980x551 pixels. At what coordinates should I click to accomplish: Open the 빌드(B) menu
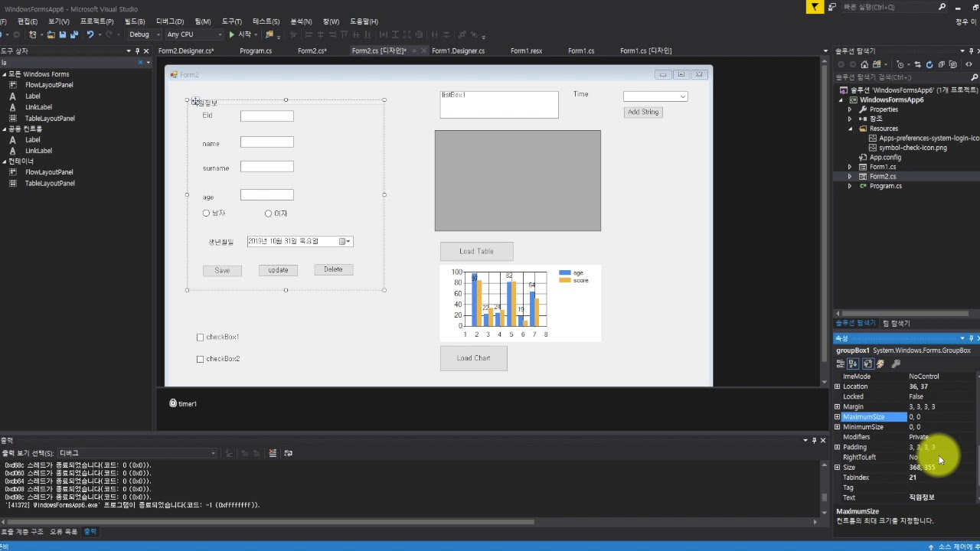135,21
